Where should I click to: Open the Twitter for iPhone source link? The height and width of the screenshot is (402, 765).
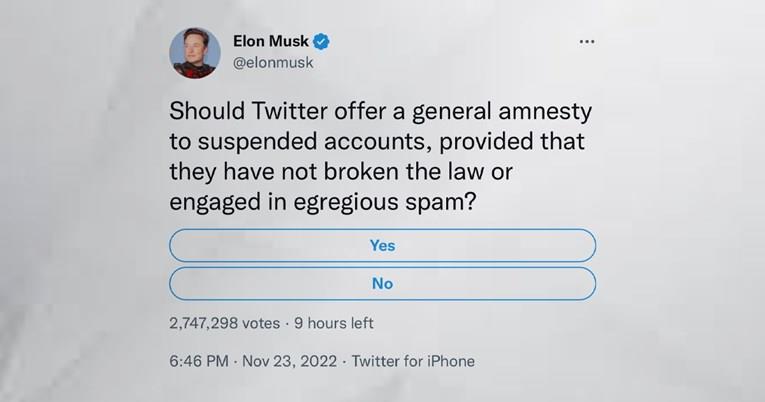[413, 361]
